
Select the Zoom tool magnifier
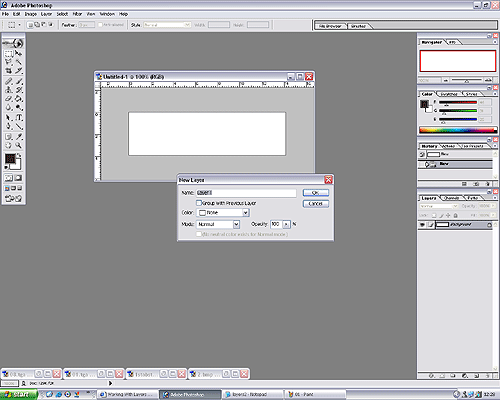tap(19, 145)
